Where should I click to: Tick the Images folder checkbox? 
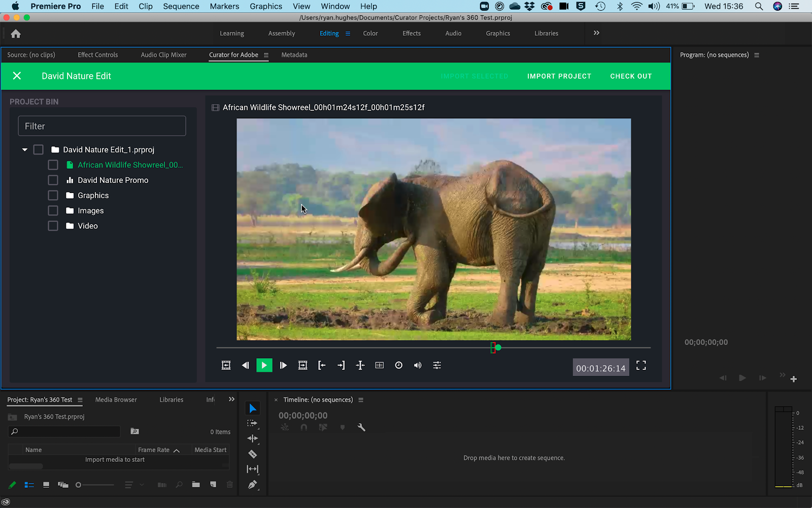click(53, 211)
